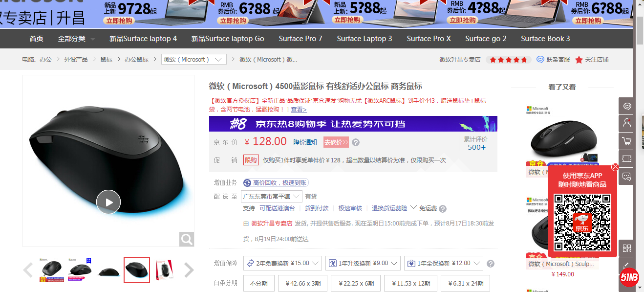
Task: Click the red 去砍价 button
Action: coord(336,142)
